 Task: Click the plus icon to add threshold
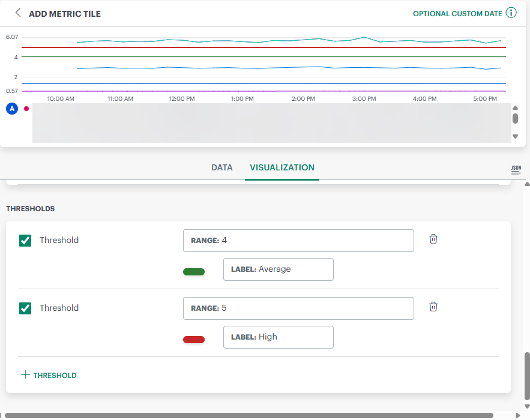(x=25, y=375)
